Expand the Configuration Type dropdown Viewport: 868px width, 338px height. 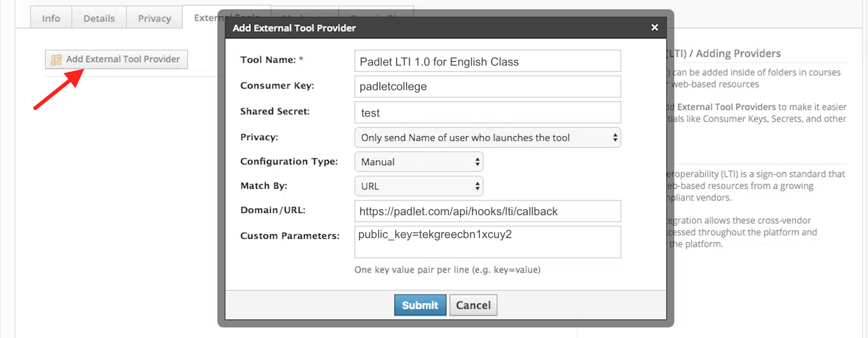(419, 162)
